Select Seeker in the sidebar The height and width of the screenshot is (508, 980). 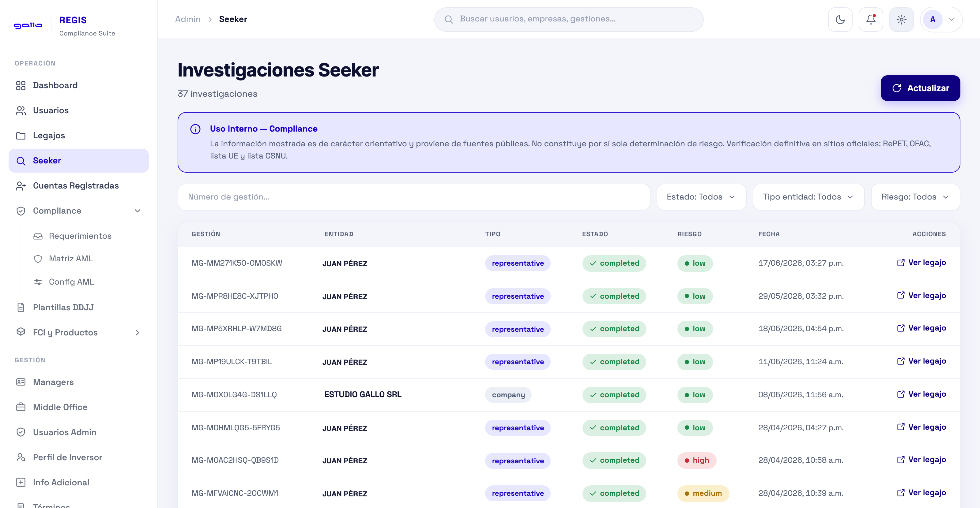point(78,160)
